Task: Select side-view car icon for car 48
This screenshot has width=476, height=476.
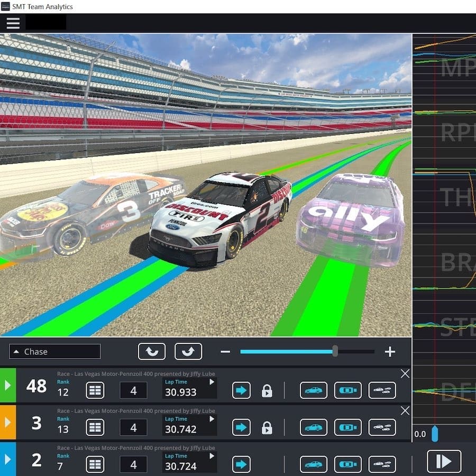Action: (314, 390)
